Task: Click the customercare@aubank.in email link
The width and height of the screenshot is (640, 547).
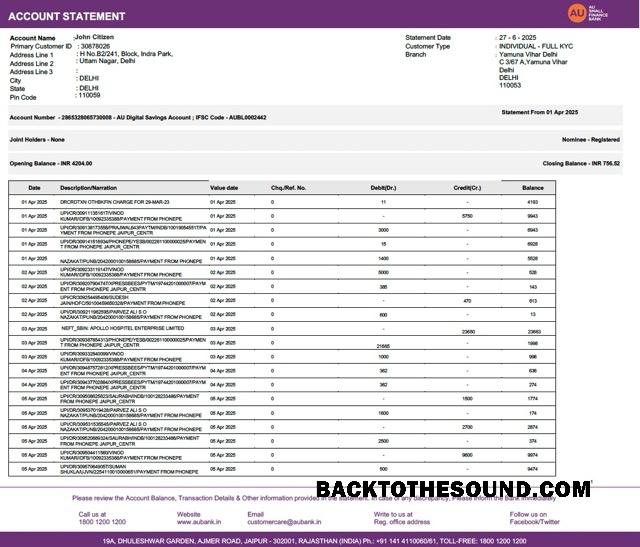Action: (284, 522)
